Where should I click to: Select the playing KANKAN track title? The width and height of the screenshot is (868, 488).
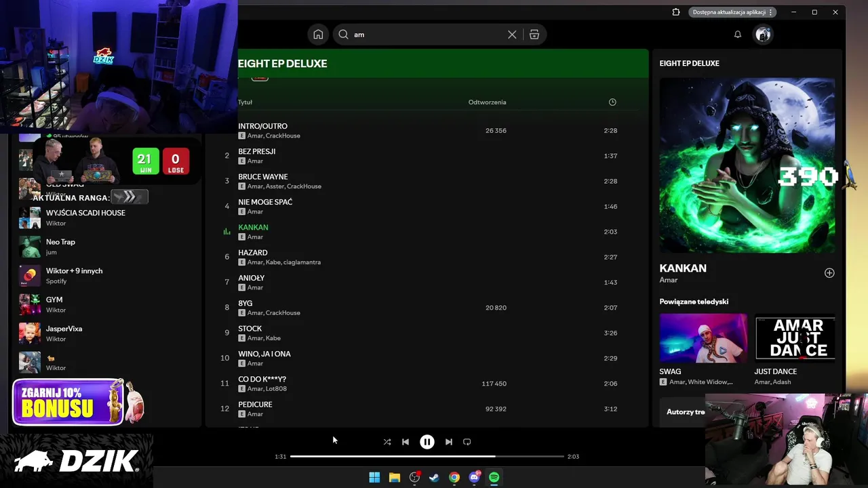(253, 227)
